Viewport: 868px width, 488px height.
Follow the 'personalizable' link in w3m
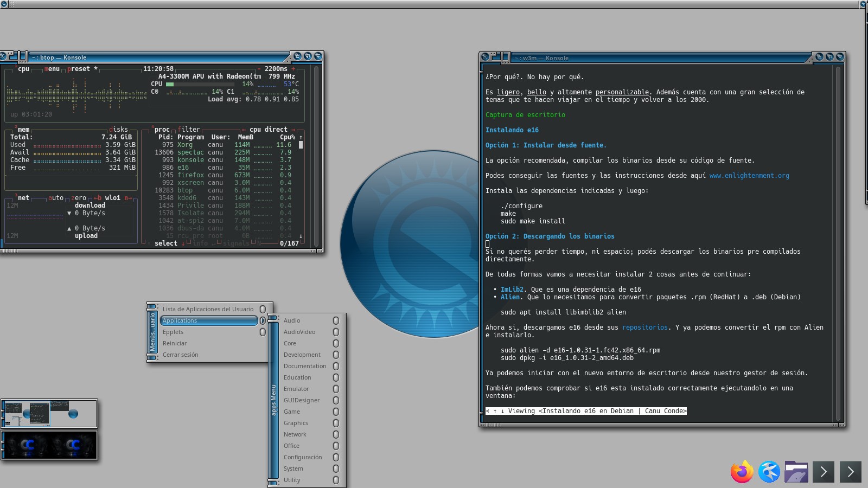pos(622,92)
